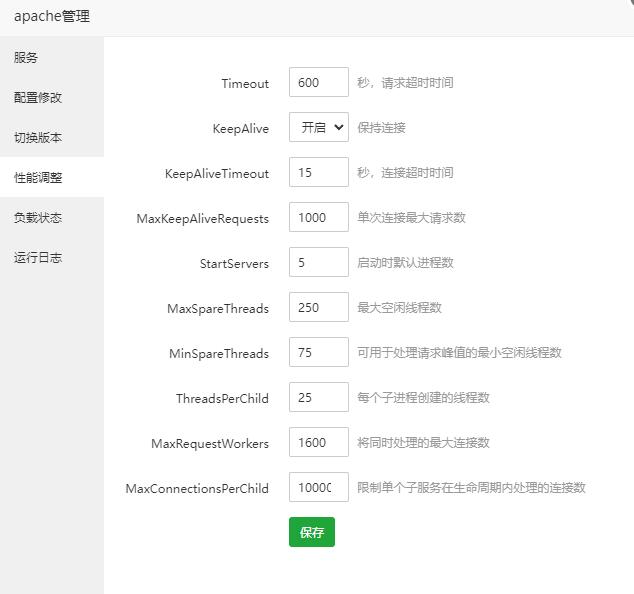Screen dimensions: 634x594
Task: Switch to 配置修改 tab
Action: (52, 97)
